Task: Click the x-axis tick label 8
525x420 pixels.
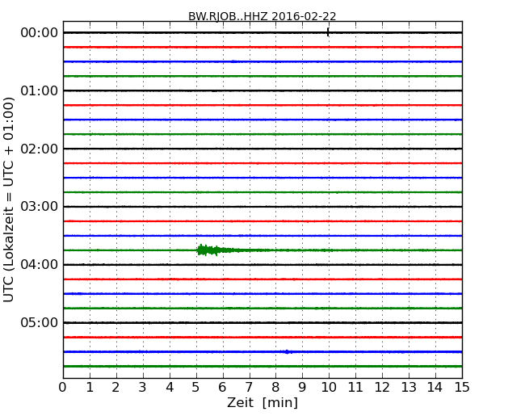Action: click(x=275, y=387)
